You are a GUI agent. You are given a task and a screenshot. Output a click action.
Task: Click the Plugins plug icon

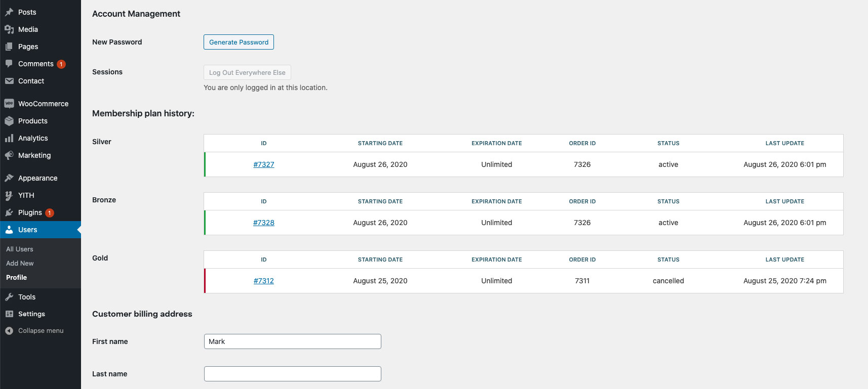point(9,212)
